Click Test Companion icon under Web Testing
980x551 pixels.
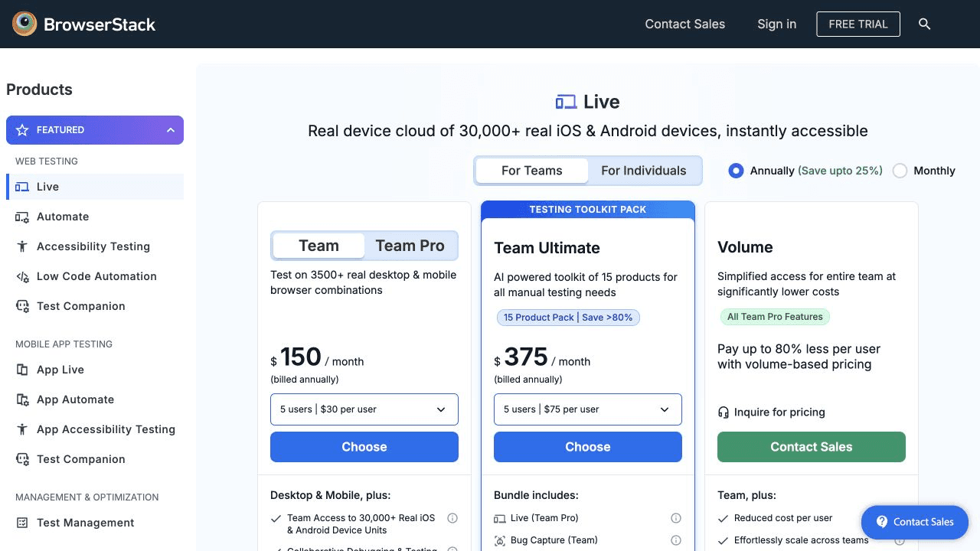coord(22,306)
